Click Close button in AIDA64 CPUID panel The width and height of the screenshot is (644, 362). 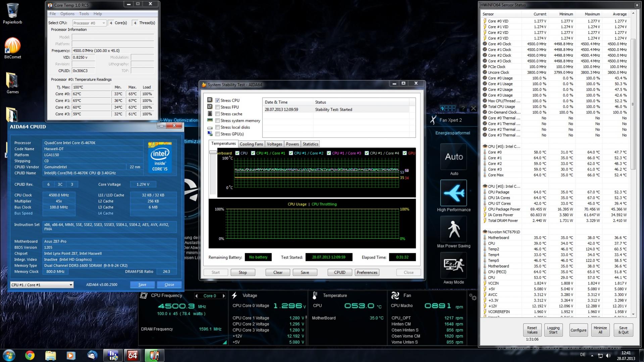pyautogui.click(x=169, y=285)
